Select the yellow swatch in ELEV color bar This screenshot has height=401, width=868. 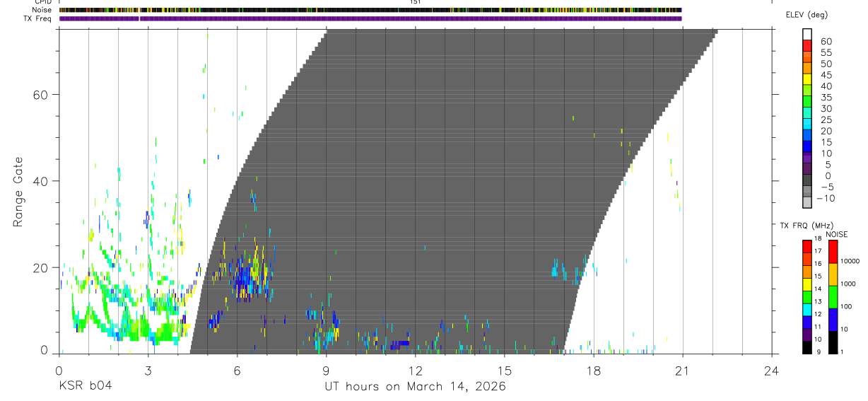[x=807, y=79]
